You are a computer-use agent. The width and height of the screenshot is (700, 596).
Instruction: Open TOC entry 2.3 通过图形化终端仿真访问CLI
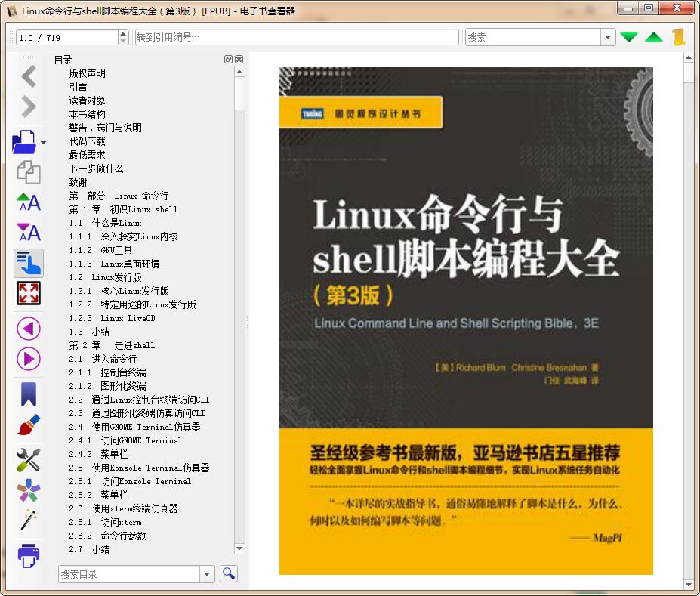(137, 413)
